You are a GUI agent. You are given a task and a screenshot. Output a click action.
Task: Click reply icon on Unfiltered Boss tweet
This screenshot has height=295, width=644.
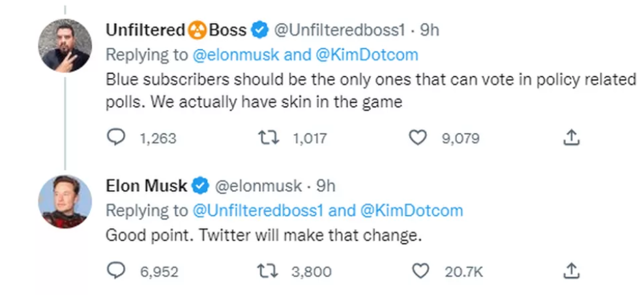point(116,137)
